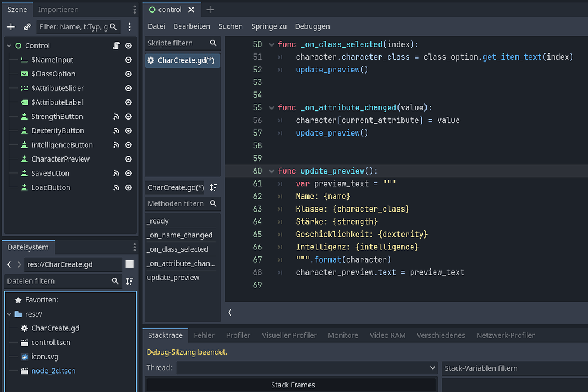This screenshot has height=392, width=588.
Task: Fold the _on_attribute_changed function
Action: click(272, 107)
